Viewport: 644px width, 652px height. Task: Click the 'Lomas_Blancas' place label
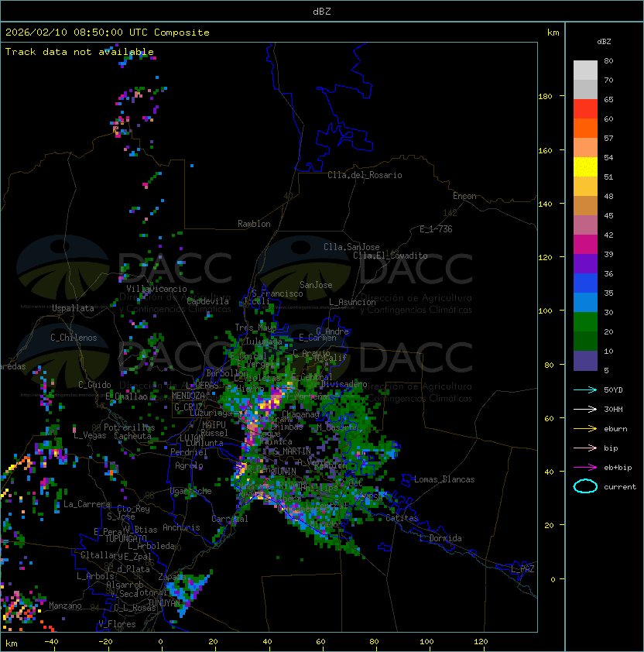click(444, 479)
